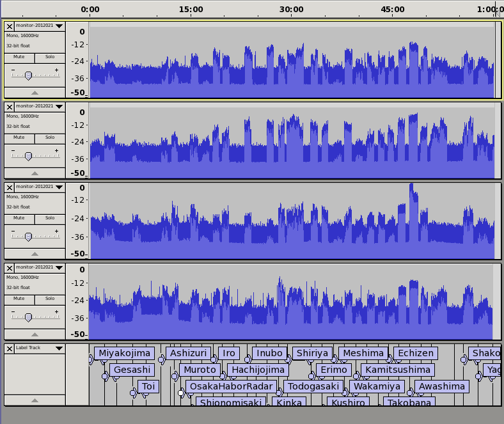Mute the fourth audio track
This screenshot has width=504, height=424.
pos(19,299)
